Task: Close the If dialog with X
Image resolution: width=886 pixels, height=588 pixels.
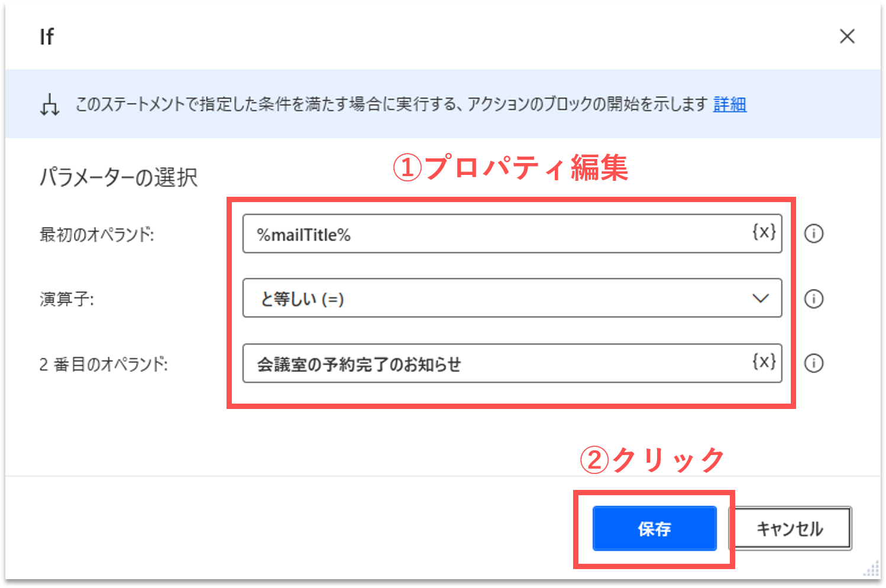Action: (x=847, y=37)
